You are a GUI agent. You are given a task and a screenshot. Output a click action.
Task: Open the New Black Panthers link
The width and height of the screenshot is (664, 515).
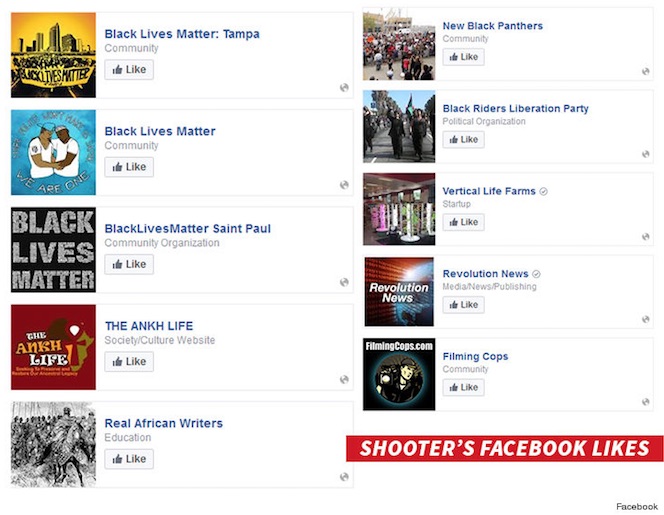tap(492, 26)
